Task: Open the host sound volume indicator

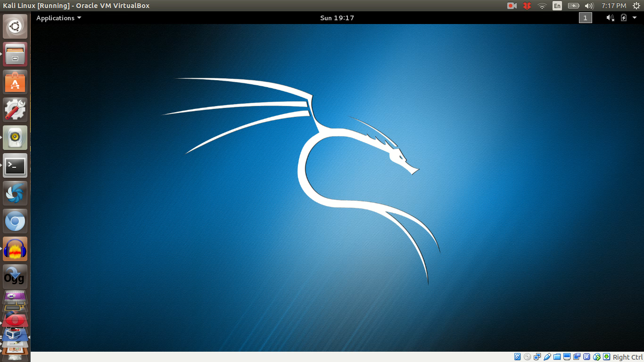Action: pyautogui.click(x=589, y=6)
